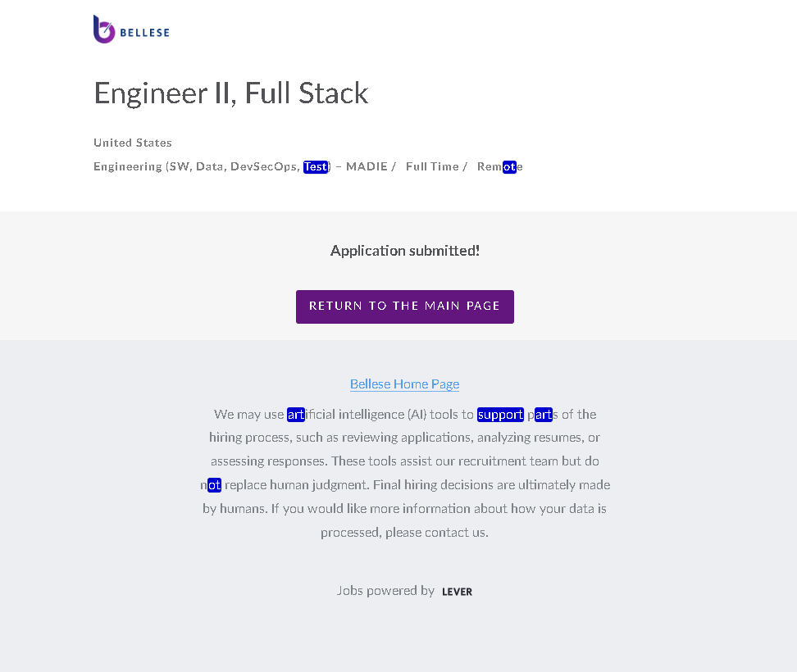Click the Bellese logo icon
Screen dimensions: 797x672
point(104,30)
